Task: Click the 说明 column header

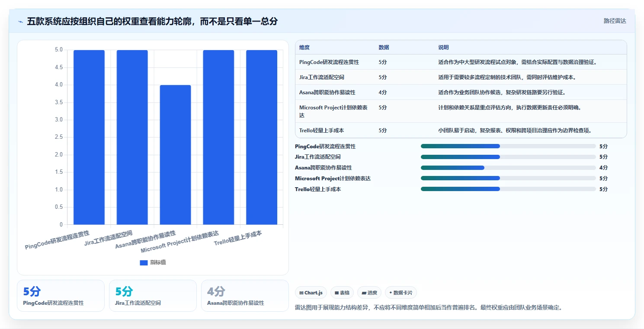Action: pyautogui.click(x=443, y=48)
